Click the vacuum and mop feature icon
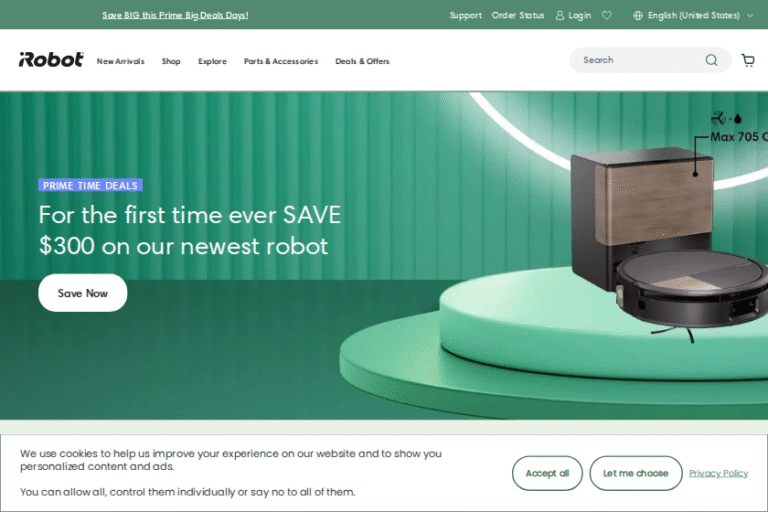The height and width of the screenshot is (512, 768). (x=726, y=118)
